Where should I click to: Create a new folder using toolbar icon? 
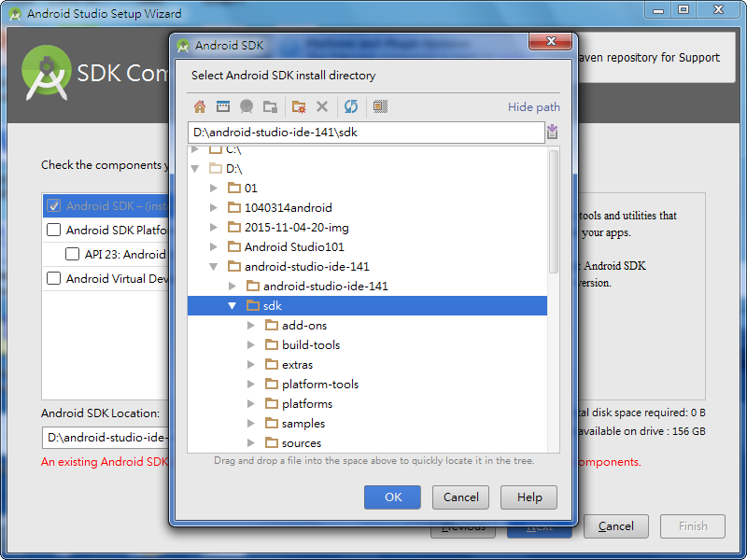[299, 106]
